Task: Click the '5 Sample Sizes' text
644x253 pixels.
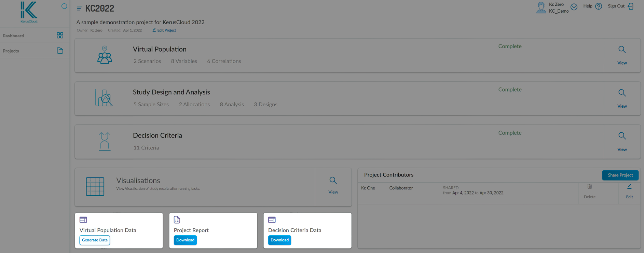Action: pos(151,105)
